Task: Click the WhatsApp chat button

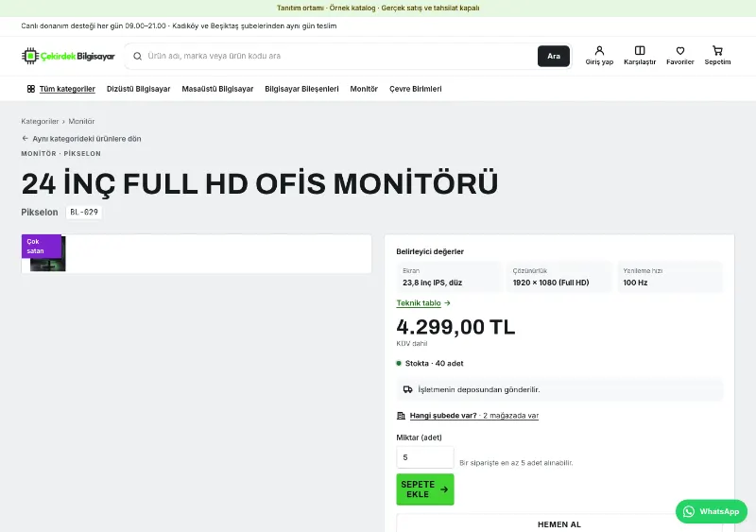Action: point(712,511)
